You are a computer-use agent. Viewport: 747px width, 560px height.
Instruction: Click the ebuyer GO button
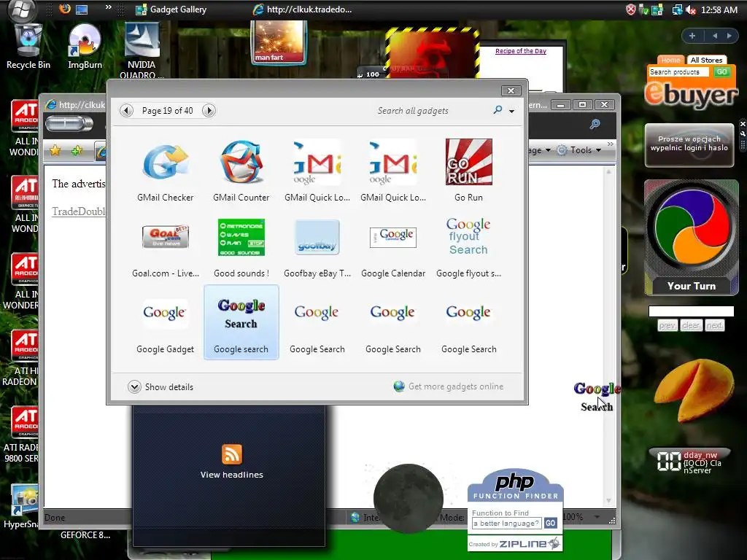click(x=721, y=72)
